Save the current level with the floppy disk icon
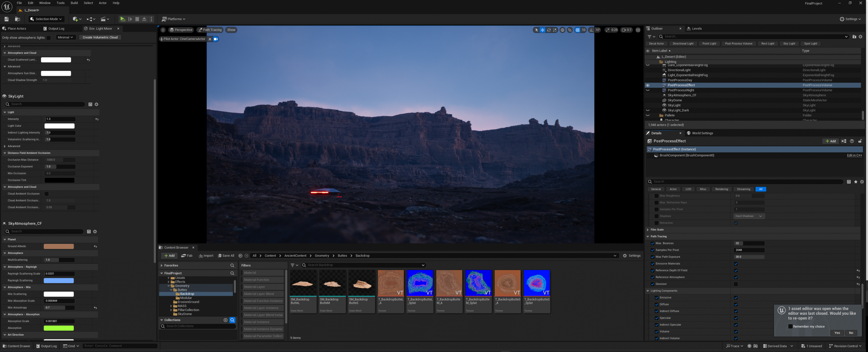The height and width of the screenshot is (352, 868). [x=6, y=19]
